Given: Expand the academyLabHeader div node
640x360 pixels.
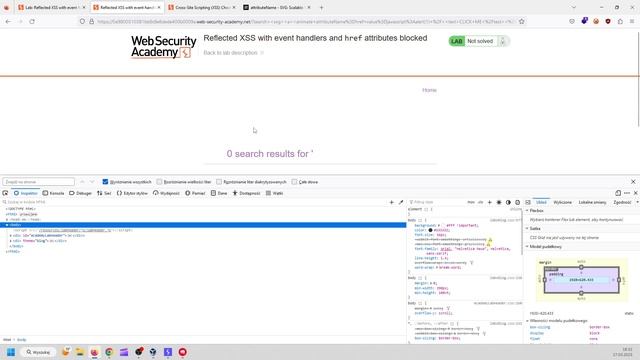Looking at the screenshot, I should [x=11, y=236].
